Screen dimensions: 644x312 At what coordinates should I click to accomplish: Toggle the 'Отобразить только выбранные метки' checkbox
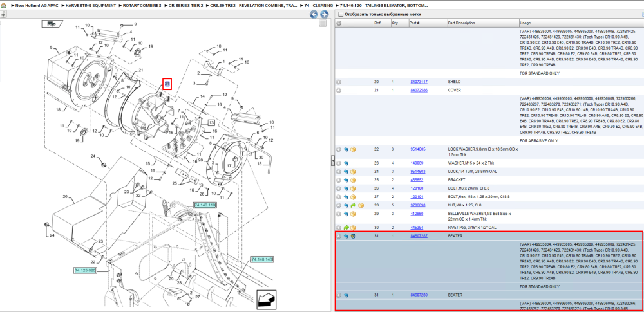pos(341,14)
